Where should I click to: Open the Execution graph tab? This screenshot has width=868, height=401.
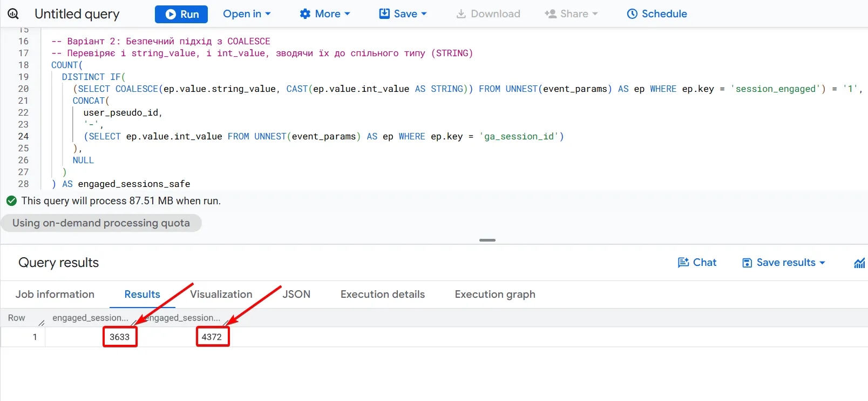point(495,295)
